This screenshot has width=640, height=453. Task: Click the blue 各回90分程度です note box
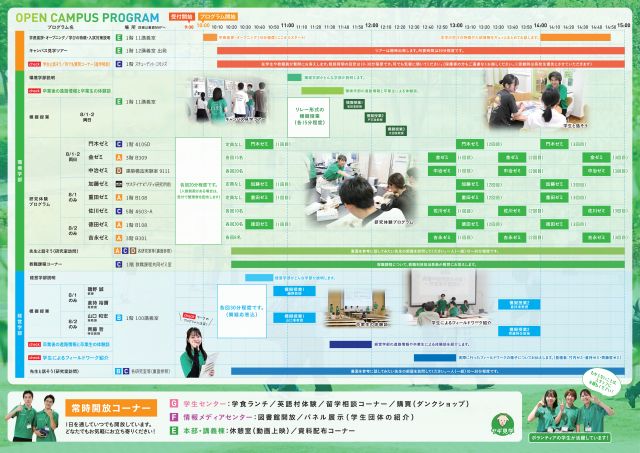pyautogui.click(x=242, y=311)
